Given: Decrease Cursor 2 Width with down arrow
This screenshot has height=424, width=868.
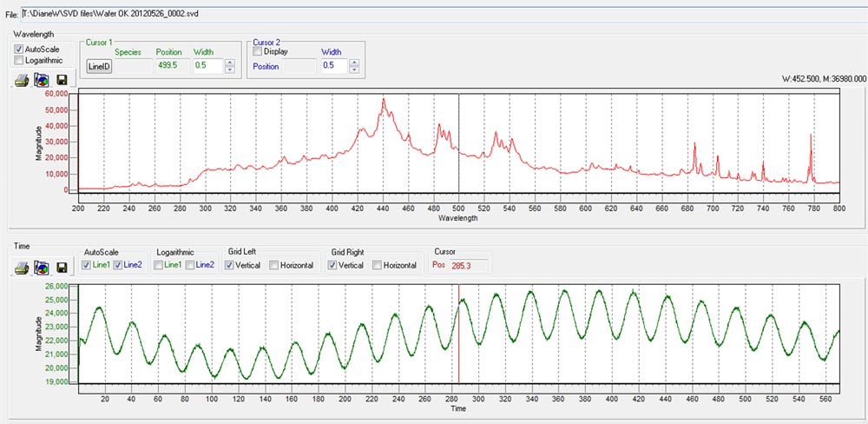Looking at the screenshot, I should coord(354,70).
